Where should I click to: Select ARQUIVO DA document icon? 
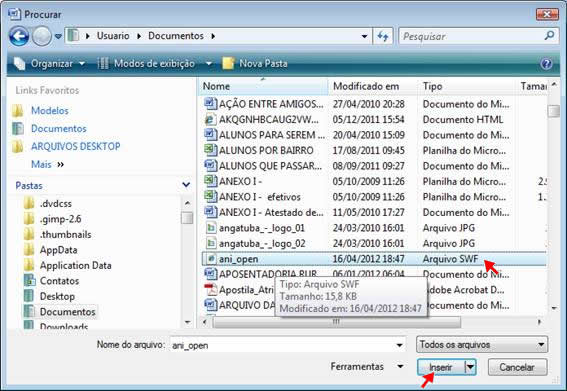click(210, 305)
